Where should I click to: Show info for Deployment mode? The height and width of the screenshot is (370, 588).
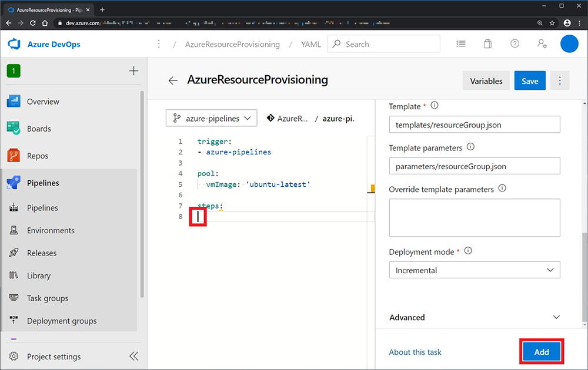[x=468, y=251]
